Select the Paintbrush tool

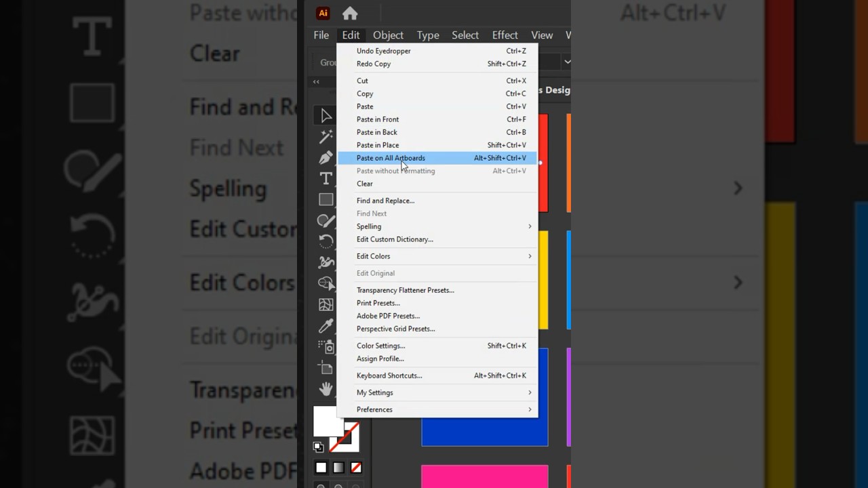coord(326,221)
